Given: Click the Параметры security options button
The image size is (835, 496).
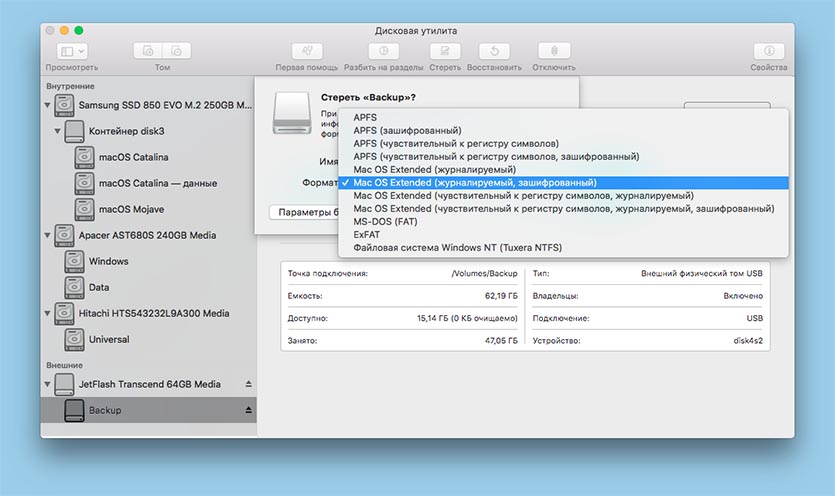Looking at the screenshot, I should point(300,212).
